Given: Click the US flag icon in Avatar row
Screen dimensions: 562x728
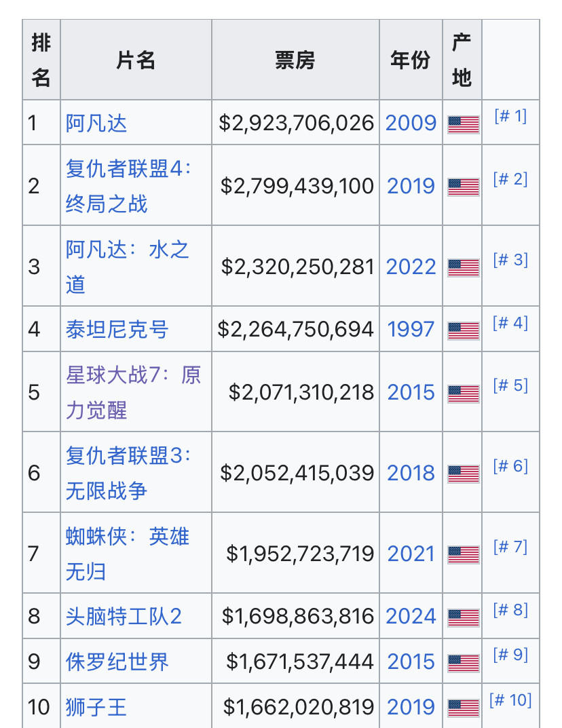Looking at the screenshot, I should (463, 124).
